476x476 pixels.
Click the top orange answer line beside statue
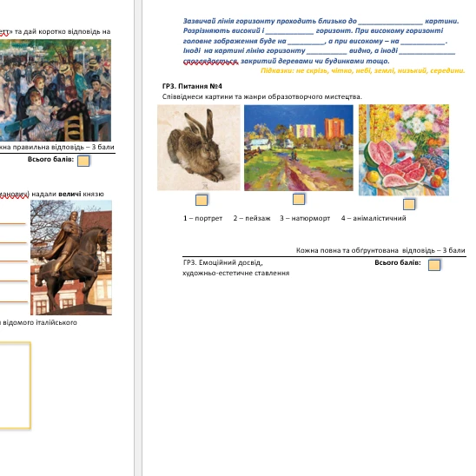[13, 224]
